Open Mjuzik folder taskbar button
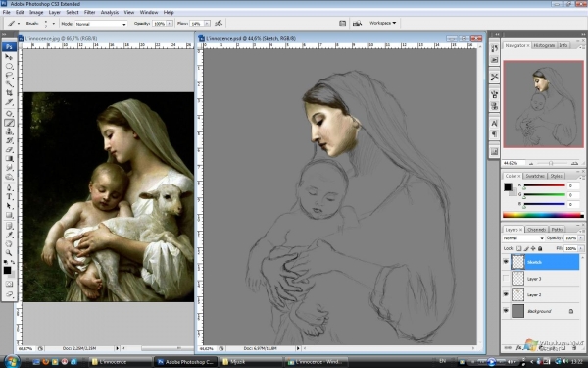588x368 pixels. pyautogui.click(x=251, y=362)
